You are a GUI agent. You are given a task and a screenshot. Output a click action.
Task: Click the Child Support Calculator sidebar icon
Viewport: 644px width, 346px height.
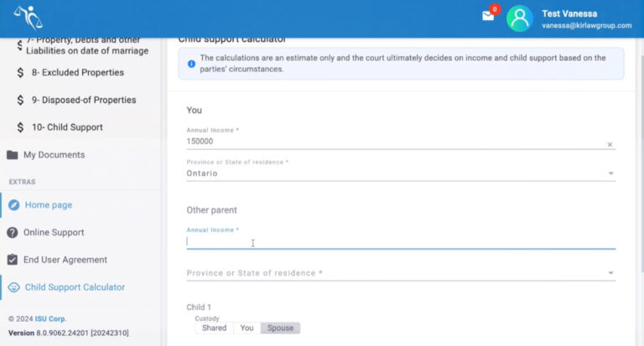pyautogui.click(x=13, y=287)
